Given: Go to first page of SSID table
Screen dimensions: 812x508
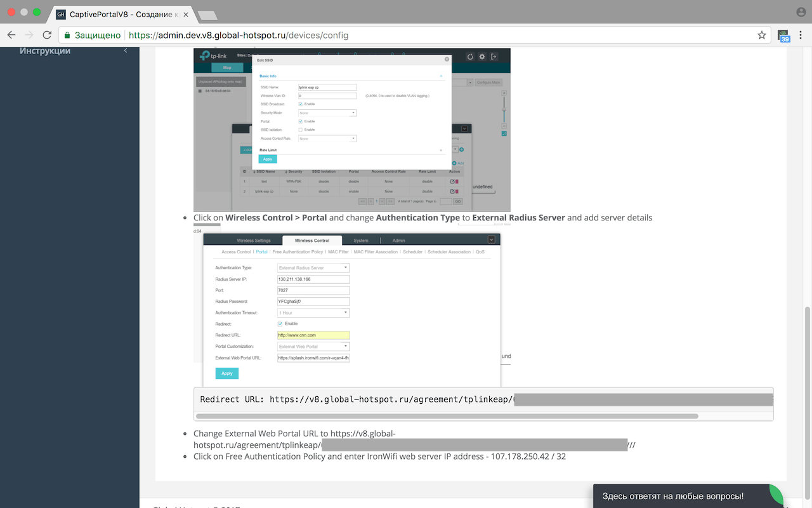Looking at the screenshot, I should point(362,201).
